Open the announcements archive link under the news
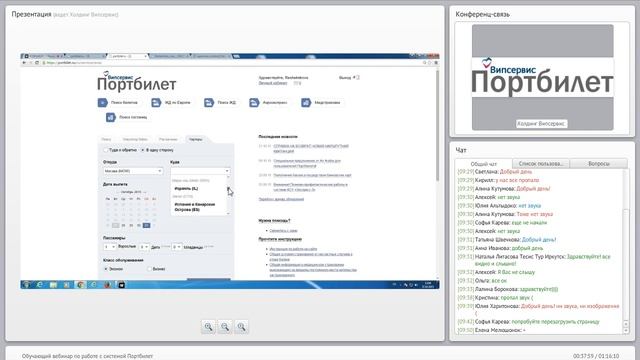 click(281, 199)
